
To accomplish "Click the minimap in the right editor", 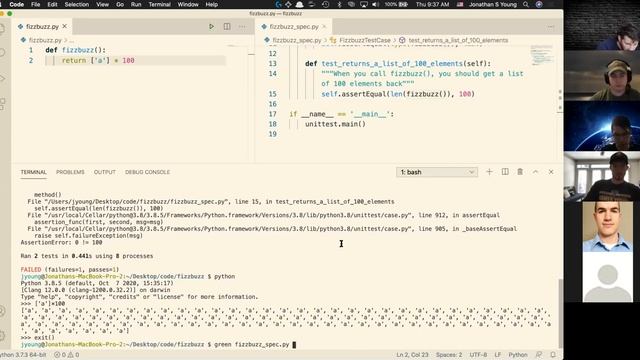I will coord(542,55).
